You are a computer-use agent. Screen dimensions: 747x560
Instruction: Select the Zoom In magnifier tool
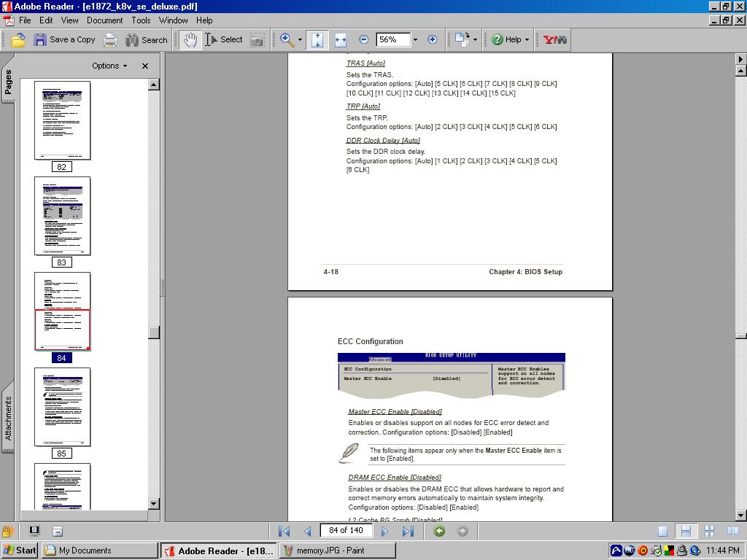(x=287, y=40)
